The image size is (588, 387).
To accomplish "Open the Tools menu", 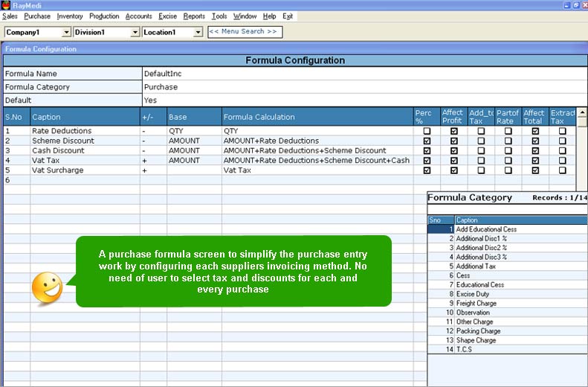I will [219, 16].
